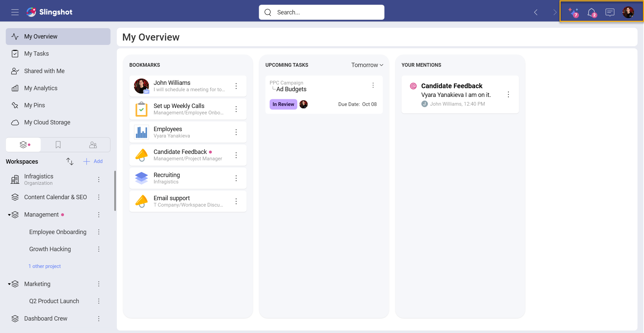Open options for John Williams bookmark
Screen dimensions: 644x333
click(236, 86)
